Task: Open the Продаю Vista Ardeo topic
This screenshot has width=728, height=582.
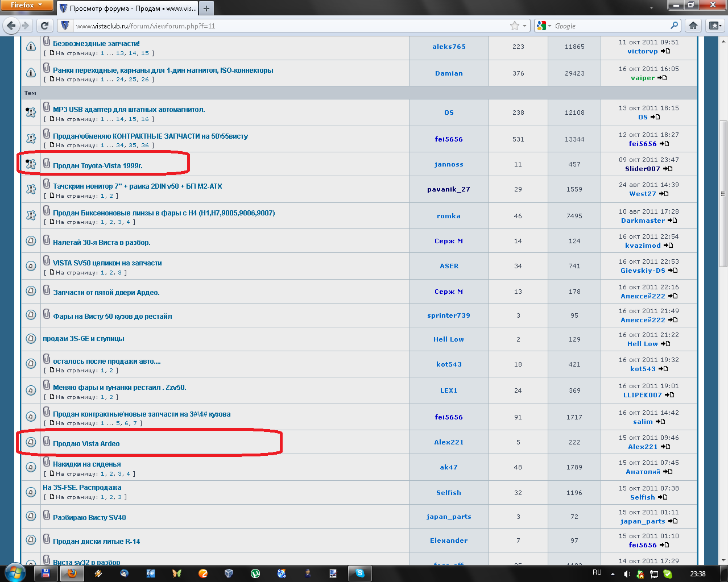Action: [x=86, y=444]
